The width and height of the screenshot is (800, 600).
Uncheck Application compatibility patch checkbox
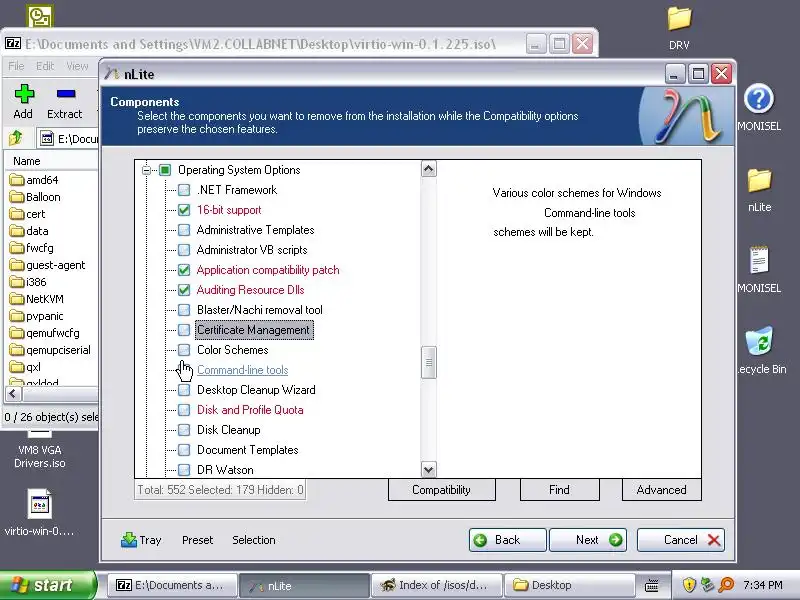pyautogui.click(x=184, y=270)
